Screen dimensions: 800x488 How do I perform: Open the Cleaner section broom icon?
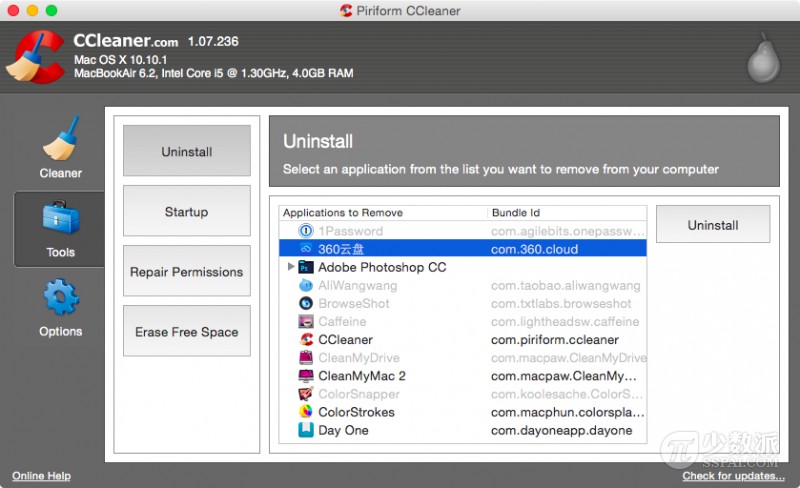coord(61,138)
